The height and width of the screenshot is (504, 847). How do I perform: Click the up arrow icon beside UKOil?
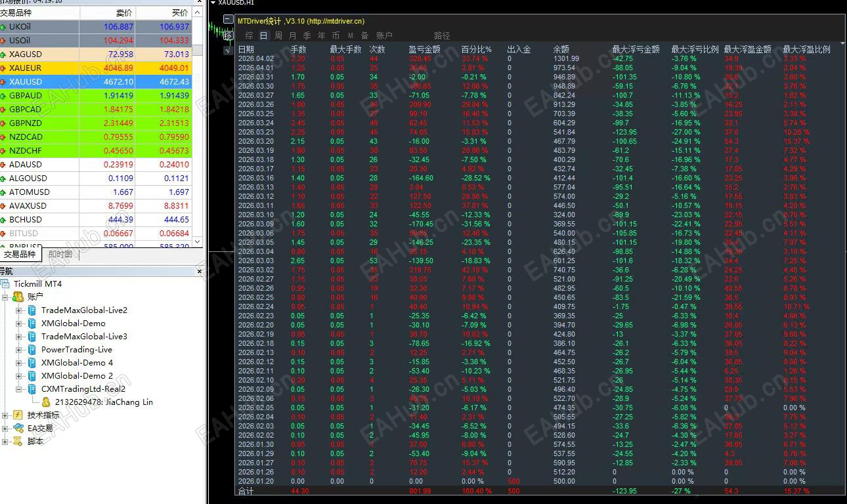3,27
